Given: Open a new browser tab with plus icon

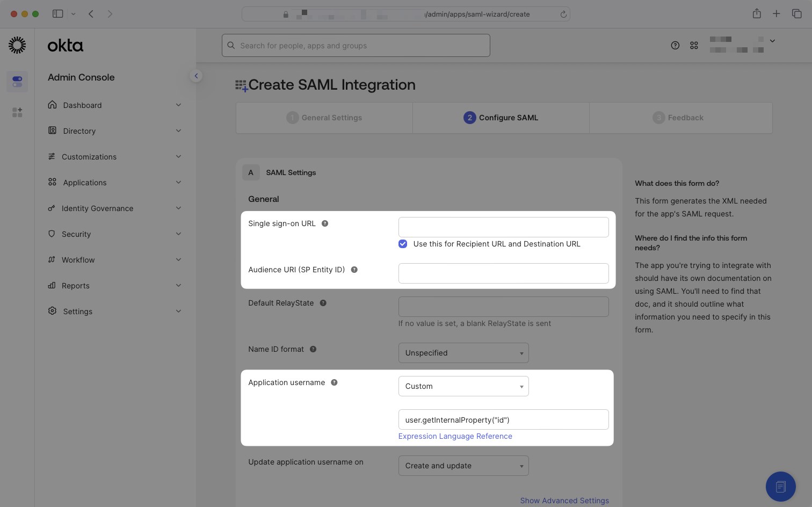Looking at the screenshot, I should click(777, 14).
